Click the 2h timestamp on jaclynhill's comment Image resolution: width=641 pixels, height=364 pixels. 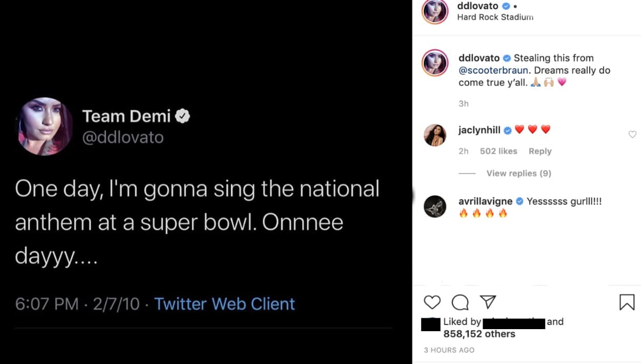coord(464,151)
